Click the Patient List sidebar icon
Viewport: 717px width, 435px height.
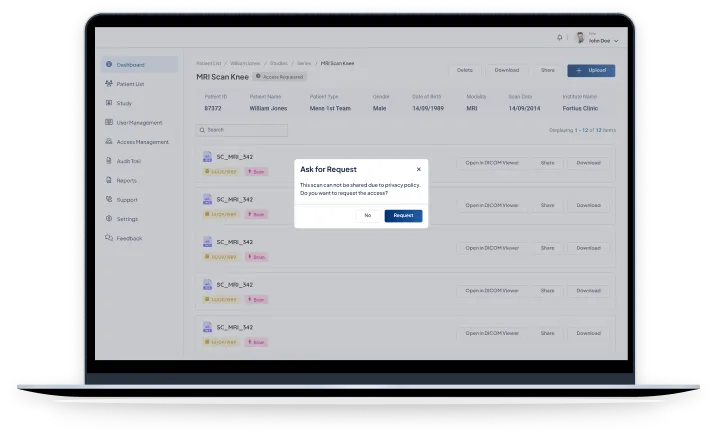pos(109,84)
